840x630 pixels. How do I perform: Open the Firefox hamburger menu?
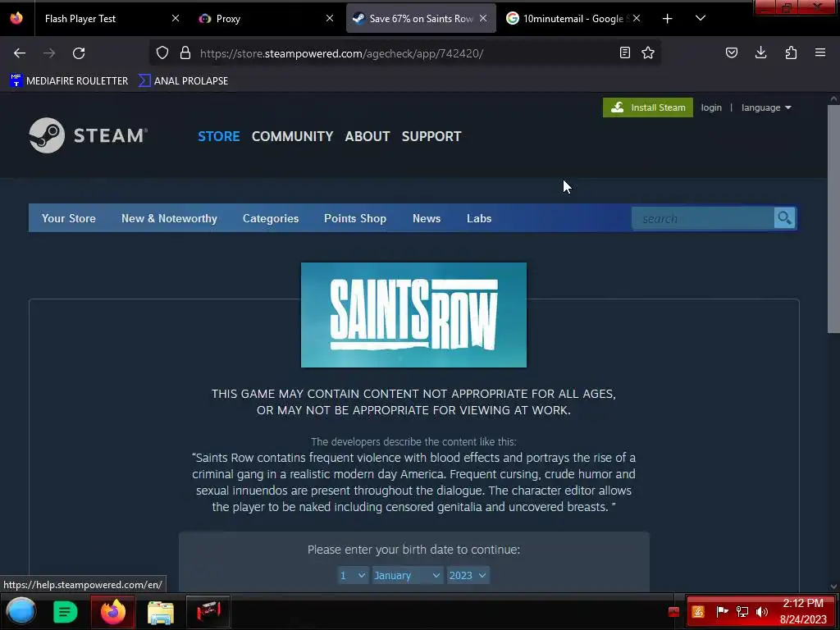(820, 52)
